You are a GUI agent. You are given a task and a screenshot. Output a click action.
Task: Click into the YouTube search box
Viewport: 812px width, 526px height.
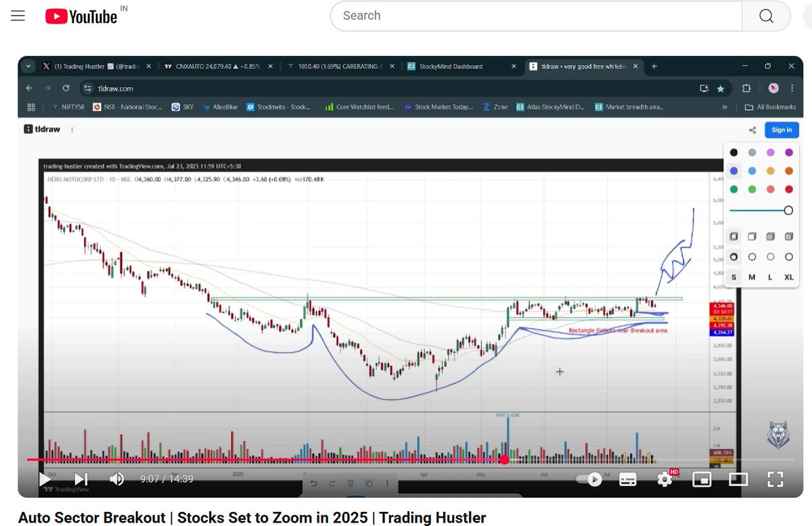(x=536, y=16)
